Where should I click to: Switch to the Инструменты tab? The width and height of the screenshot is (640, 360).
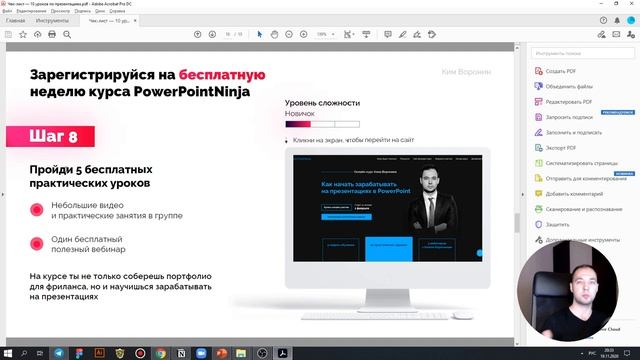click(x=52, y=20)
